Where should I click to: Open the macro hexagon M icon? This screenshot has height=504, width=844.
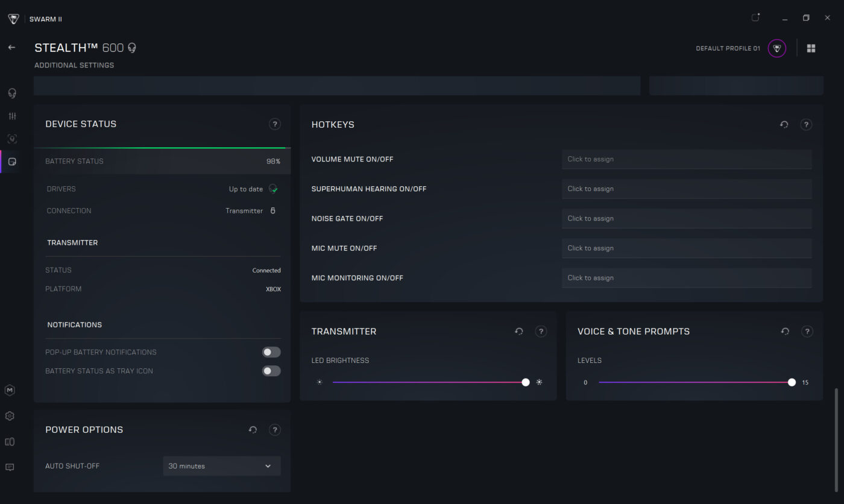10,391
